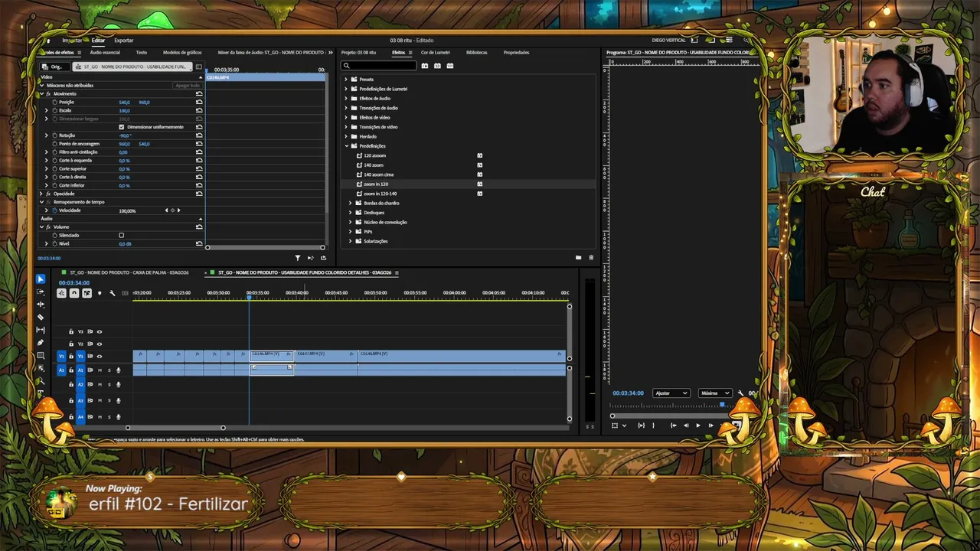Click the Posição value 540,0
The image size is (980, 551).
tap(124, 102)
